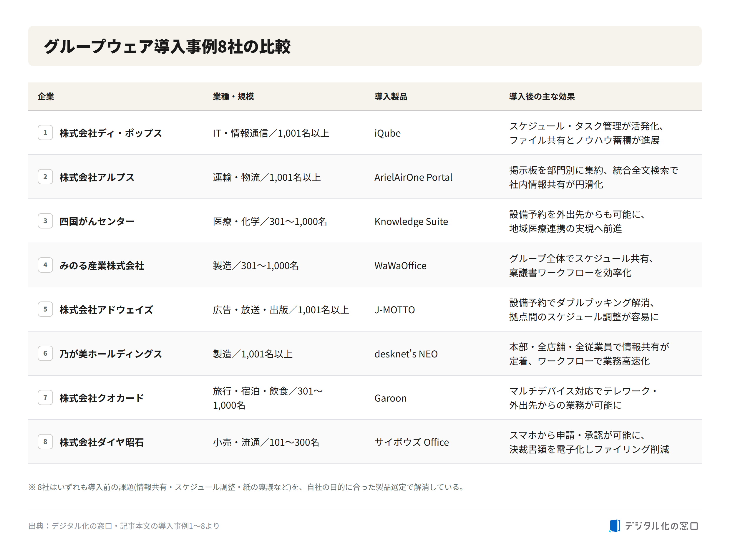Select the name 四国がんセンター
The image size is (730, 560).
coord(97,221)
